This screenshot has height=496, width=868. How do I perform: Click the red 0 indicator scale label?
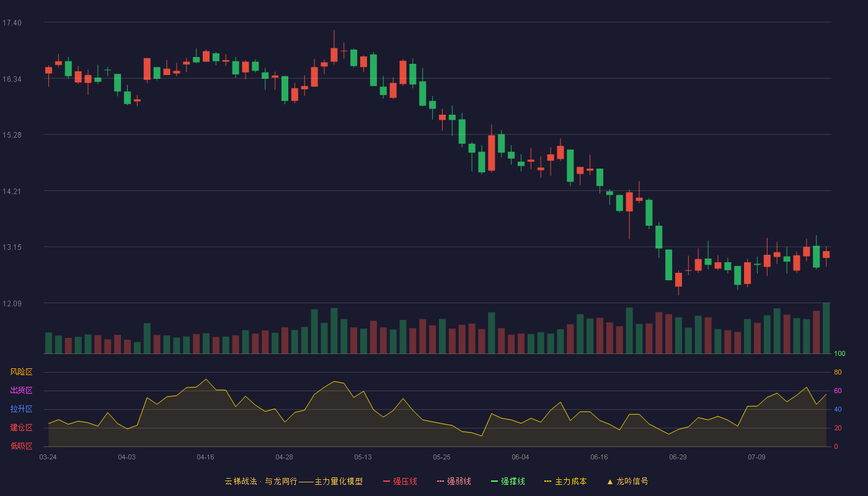click(836, 447)
